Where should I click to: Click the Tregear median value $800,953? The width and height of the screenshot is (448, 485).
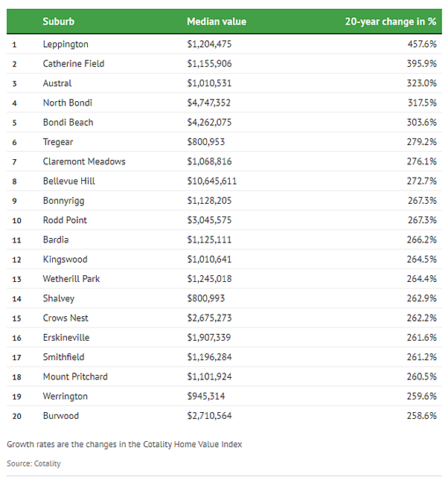coord(206,141)
